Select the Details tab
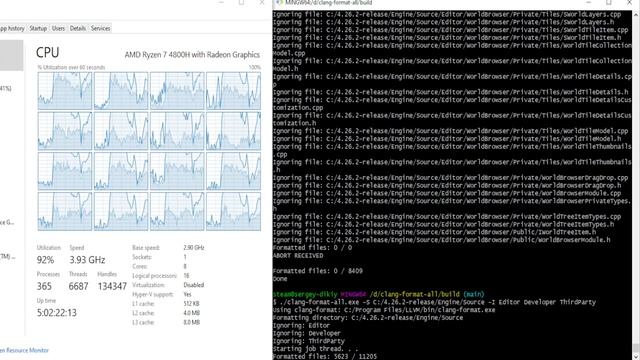This screenshot has width=640, height=360. pos(78,28)
